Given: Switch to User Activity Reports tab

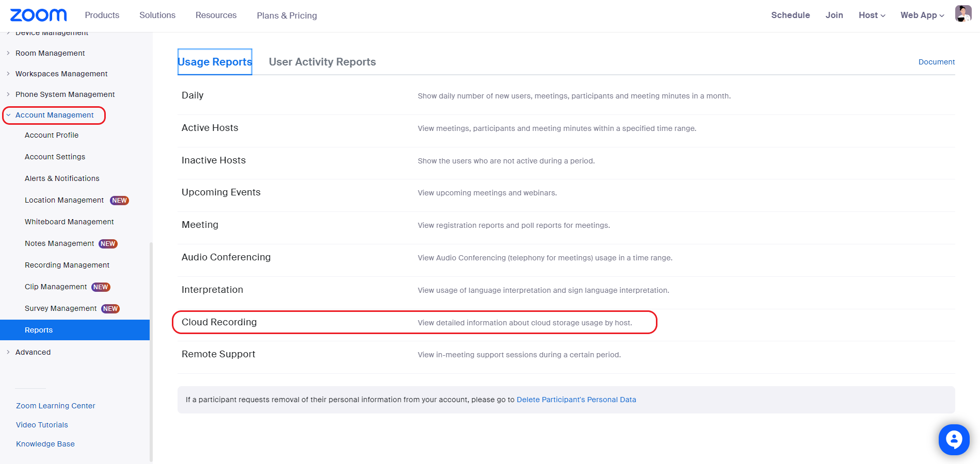Looking at the screenshot, I should click(323, 62).
